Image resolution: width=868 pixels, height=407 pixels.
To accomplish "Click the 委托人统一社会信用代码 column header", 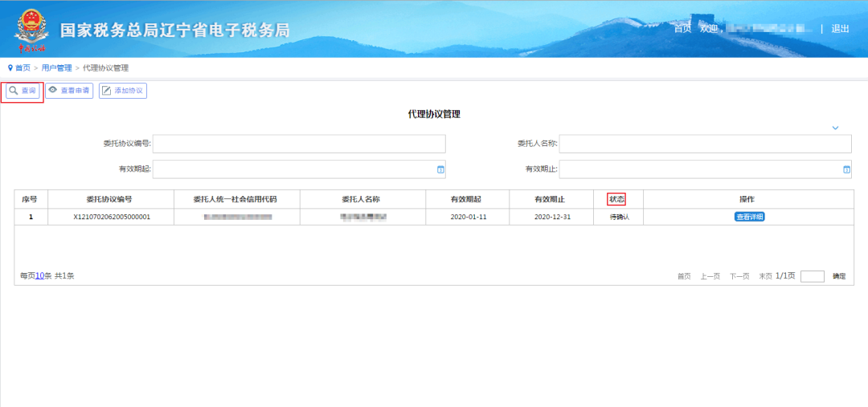I will click(x=237, y=199).
